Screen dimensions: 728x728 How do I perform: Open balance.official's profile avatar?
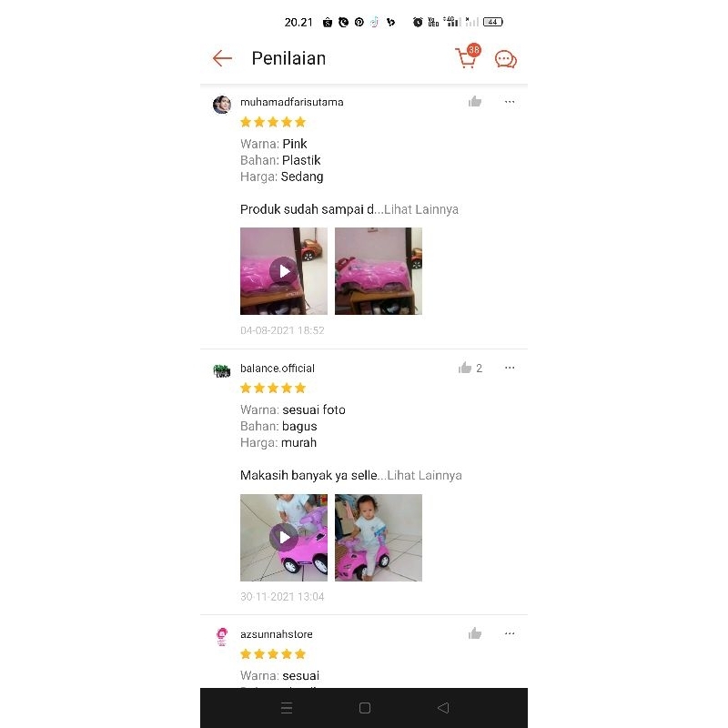(x=222, y=370)
